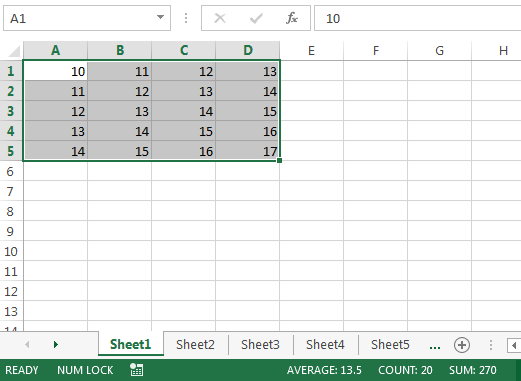Open the Sheet5 tab
Viewport: 521px width, 381px height.
tap(390, 345)
